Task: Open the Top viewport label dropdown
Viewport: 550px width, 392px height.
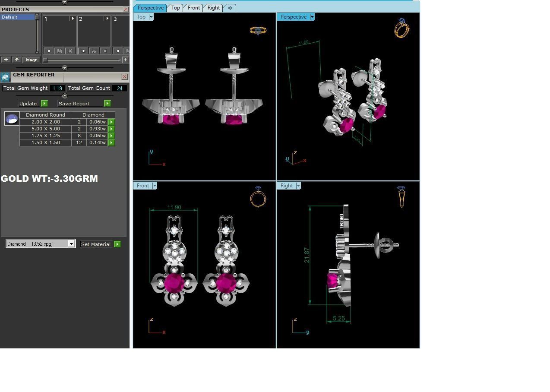Action: pyautogui.click(x=151, y=17)
